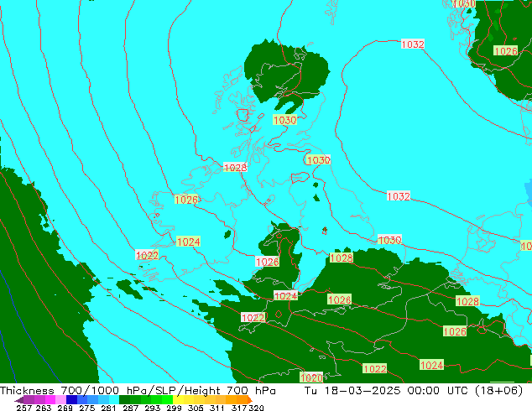Viewport: 532px width, 411px height.
Task: Click the '1026' isobar label over Wales
Action: [268, 262]
